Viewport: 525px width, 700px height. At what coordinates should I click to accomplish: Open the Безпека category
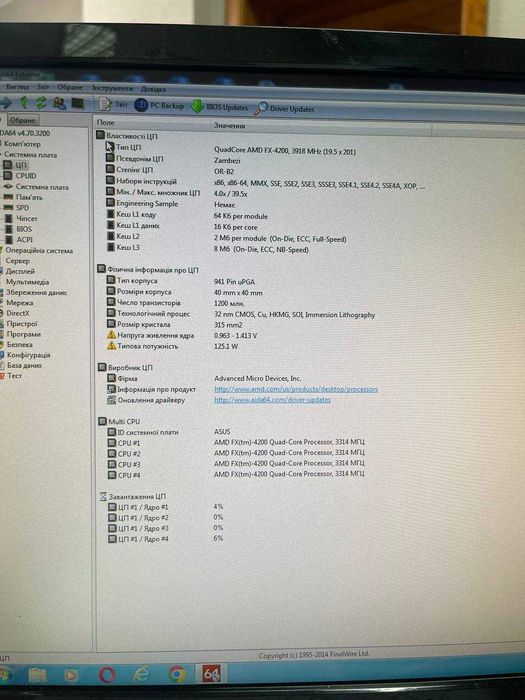20,345
